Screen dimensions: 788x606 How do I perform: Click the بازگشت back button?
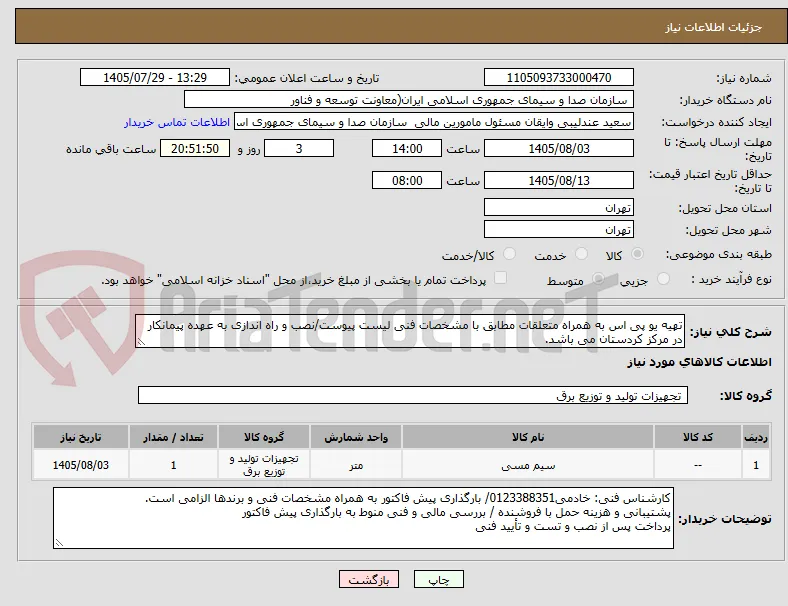pos(369,579)
